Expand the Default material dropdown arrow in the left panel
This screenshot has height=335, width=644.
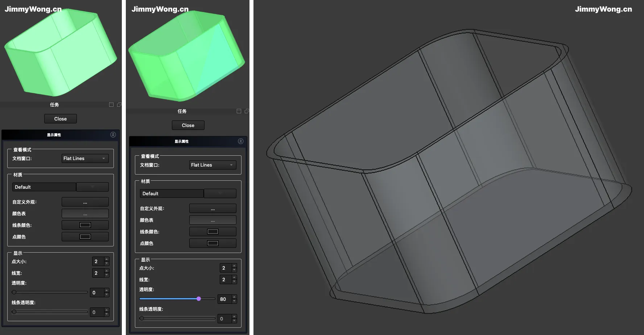coord(92,187)
